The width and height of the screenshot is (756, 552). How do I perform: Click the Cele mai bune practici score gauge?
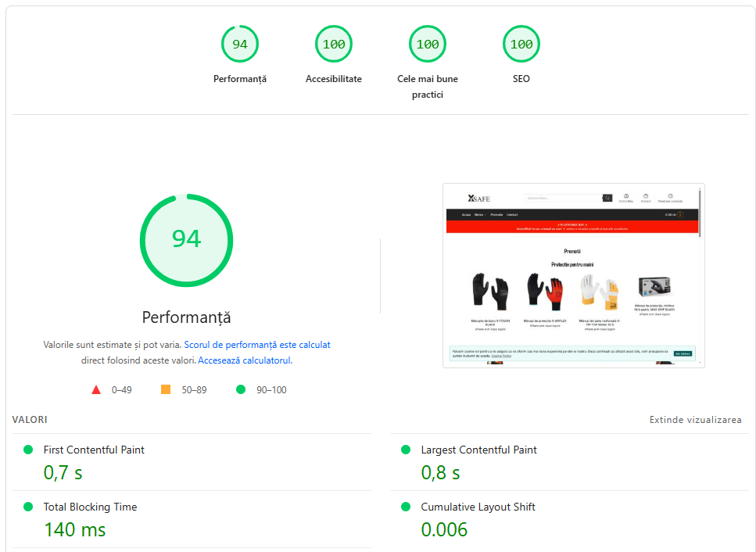(x=428, y=44)
